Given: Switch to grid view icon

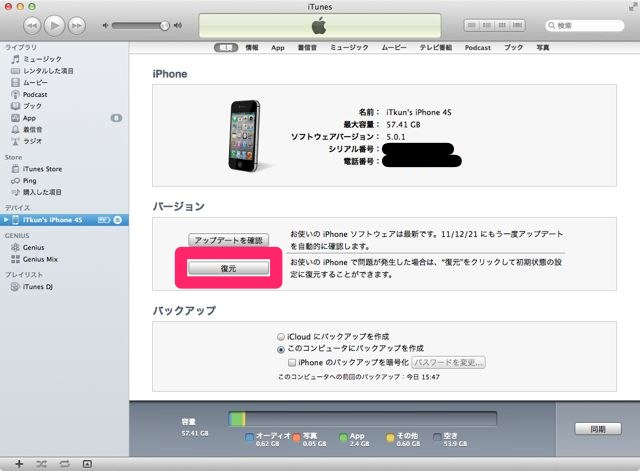Looking at the screenshot, I should click(502, 25).
